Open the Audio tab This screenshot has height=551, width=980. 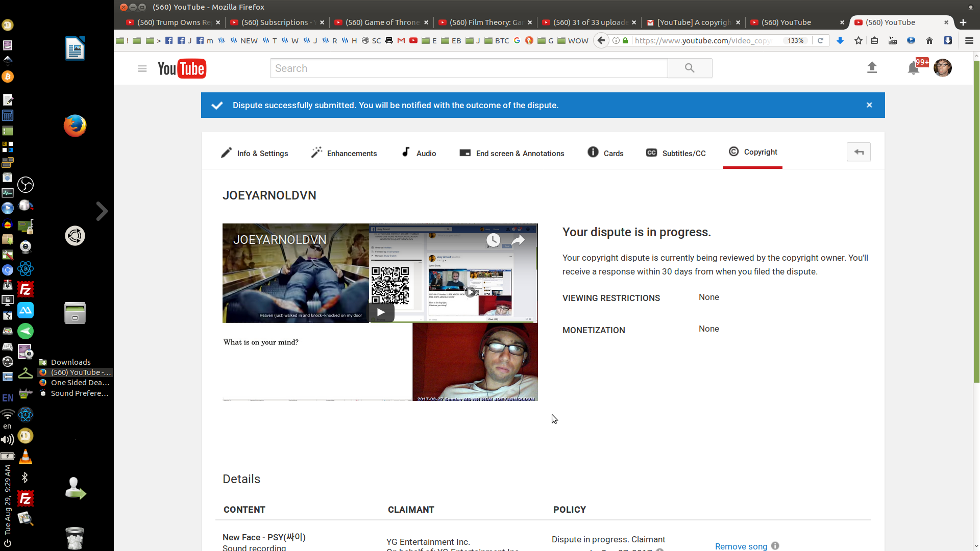click(419, 153)
